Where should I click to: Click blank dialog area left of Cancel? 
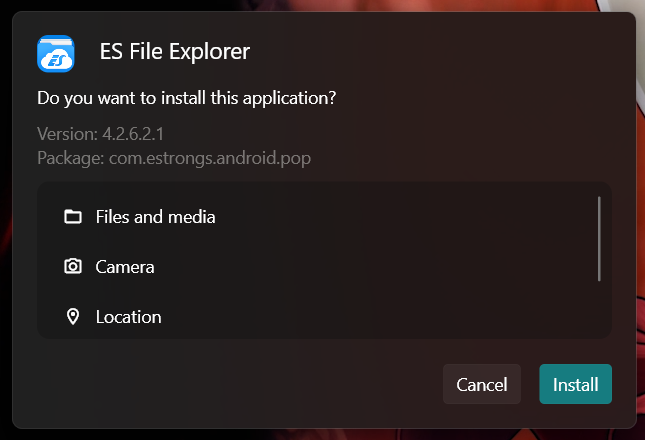click(x=240, y=385)
